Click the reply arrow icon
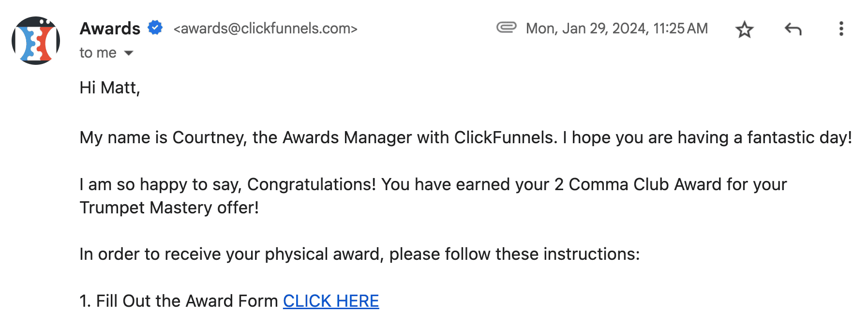The width and height of the screenshot is (868, 329). tap(793, 30)
